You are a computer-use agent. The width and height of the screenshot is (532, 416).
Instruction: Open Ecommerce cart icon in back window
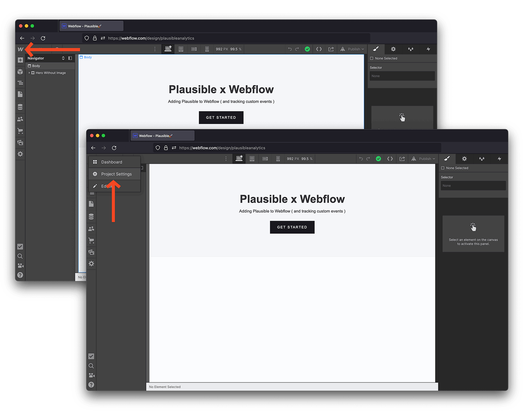coord(20,131)
